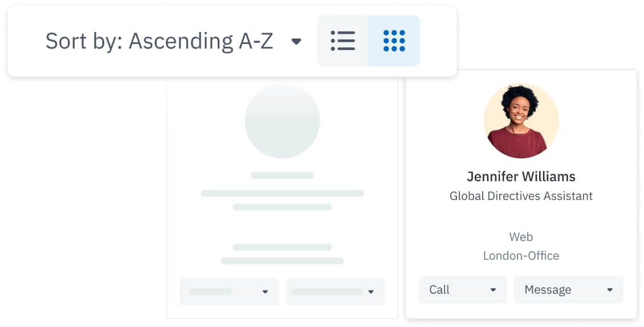Open Jennifer Williams' profile photo
644x327 pixels.
pos(521,121)
